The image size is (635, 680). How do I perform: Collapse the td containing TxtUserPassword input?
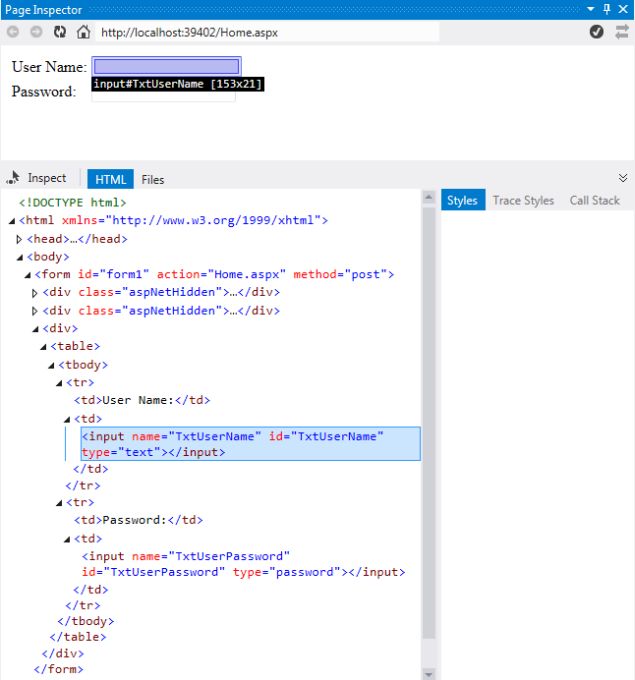click(66, 539)
